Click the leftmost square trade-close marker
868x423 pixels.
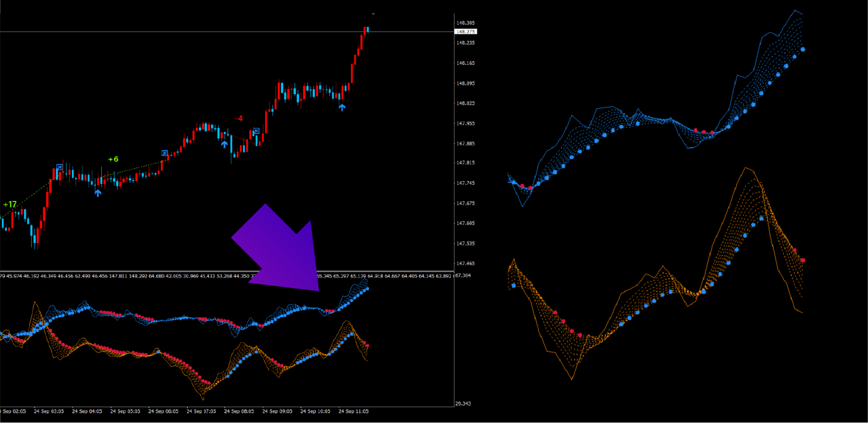tap(59, 168)
